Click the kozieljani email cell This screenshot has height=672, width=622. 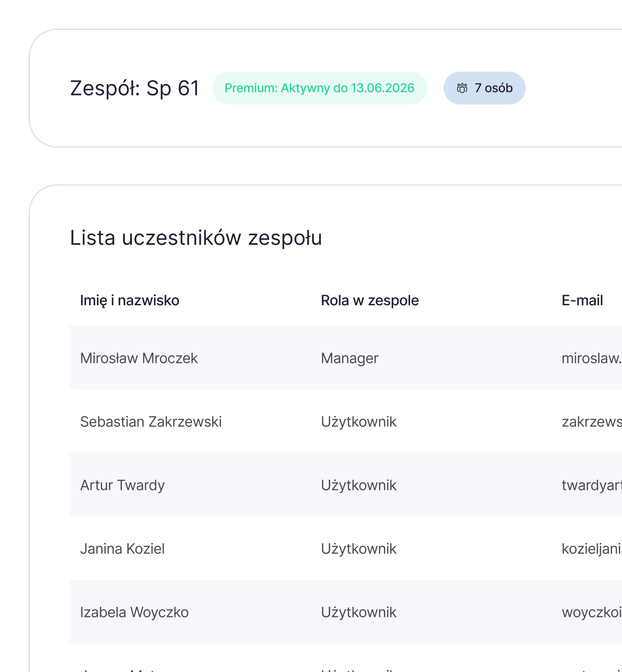[592, 549]
